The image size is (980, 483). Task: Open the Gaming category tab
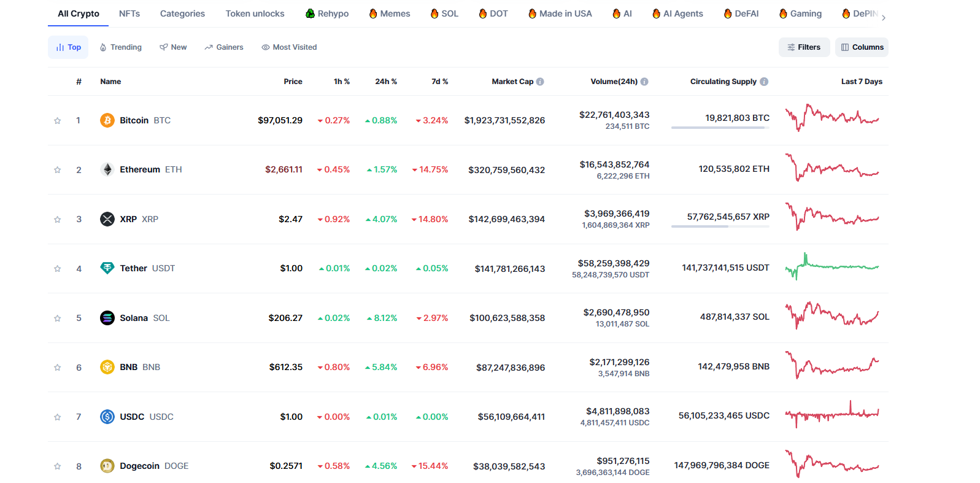tap(800, 14)
